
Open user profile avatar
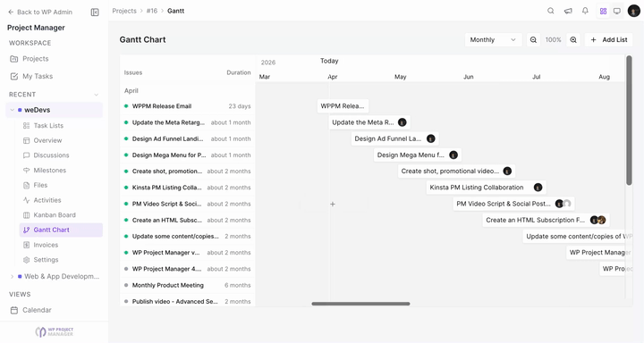634,11
